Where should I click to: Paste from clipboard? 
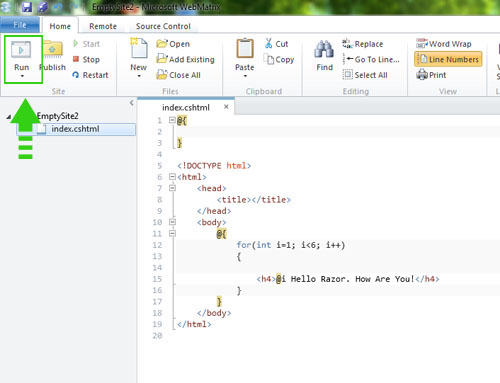point(245,55)
